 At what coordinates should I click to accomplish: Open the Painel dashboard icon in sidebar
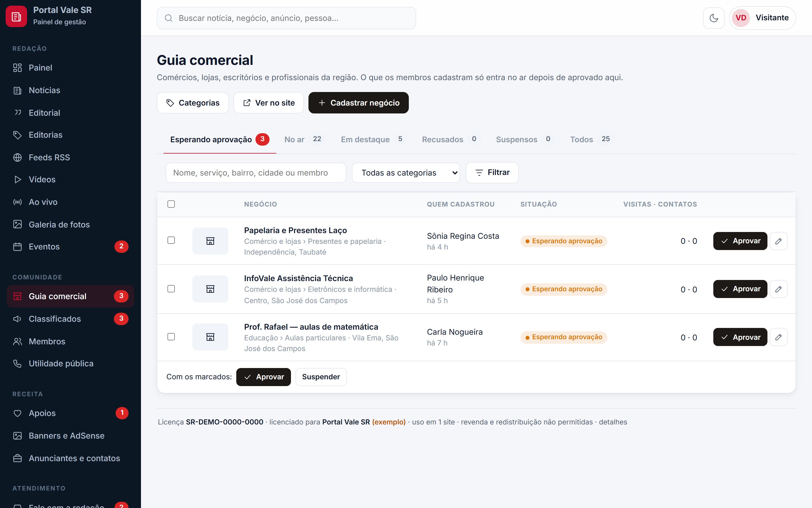pos(17,67)
